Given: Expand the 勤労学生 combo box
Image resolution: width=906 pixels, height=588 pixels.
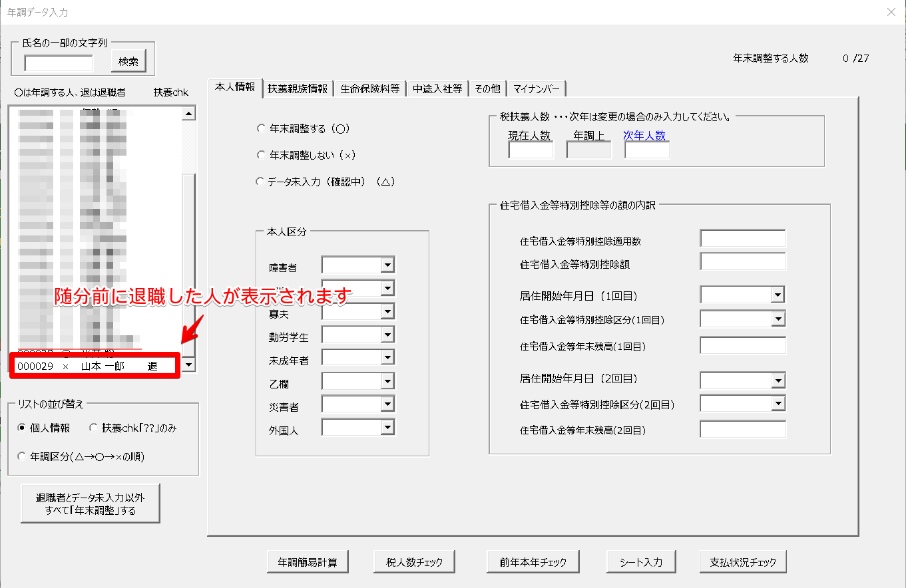Looking at the screenshot, I should [x=387, y=335].
